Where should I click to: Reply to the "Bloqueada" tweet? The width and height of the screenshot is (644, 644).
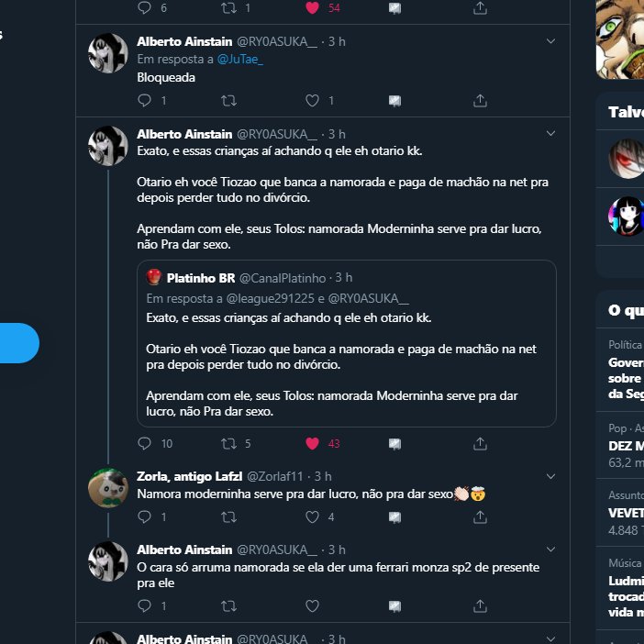tap(145, 100)
